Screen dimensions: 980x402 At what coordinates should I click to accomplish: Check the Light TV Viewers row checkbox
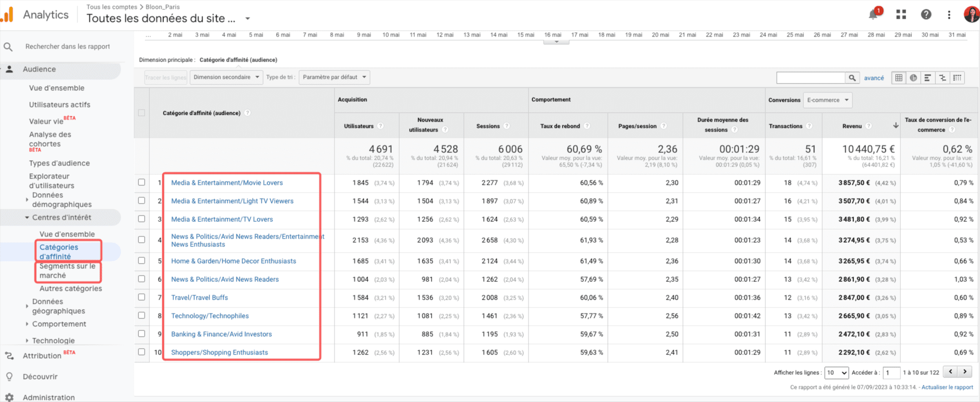click(x=141, y=200)
